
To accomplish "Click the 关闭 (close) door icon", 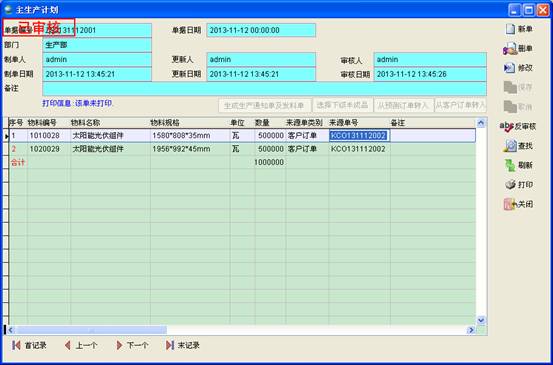I will point(510,204).
